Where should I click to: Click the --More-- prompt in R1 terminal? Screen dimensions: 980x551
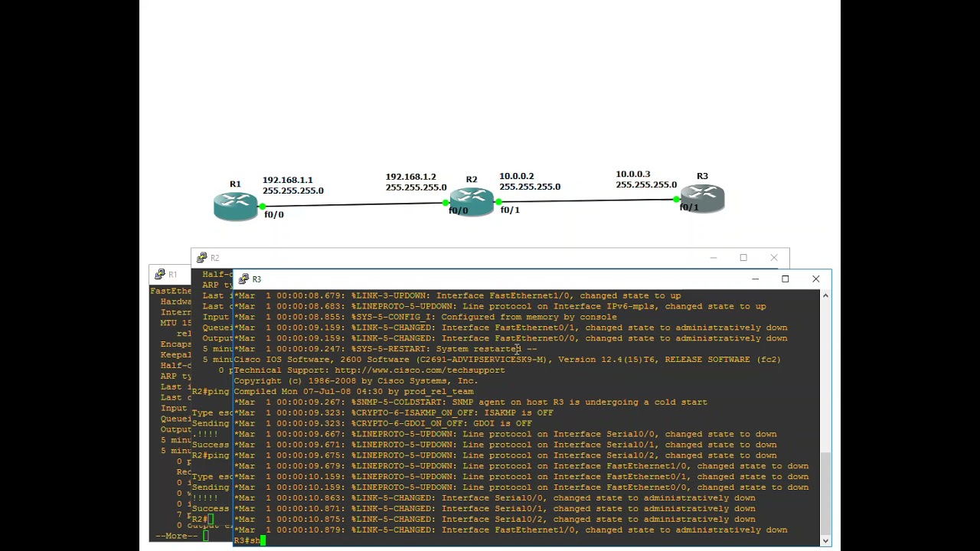(x=176, y=536)
